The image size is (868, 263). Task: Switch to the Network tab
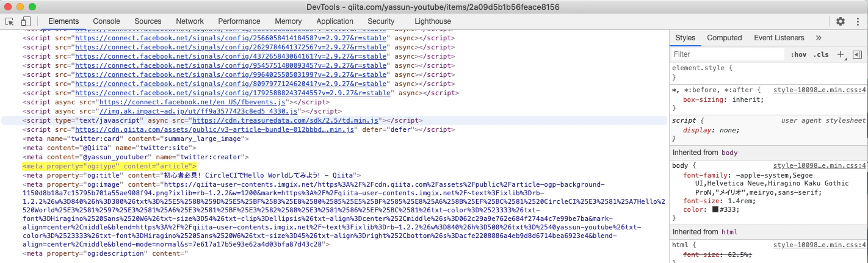(x=190, y=21)
